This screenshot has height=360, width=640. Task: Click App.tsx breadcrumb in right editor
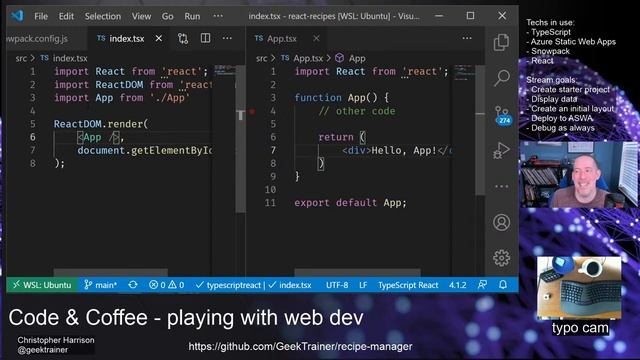coord(308,58)
